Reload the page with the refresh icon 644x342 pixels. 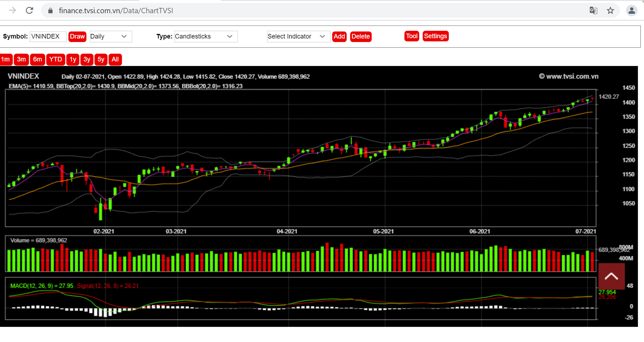pyautogui.click(x=30, y=10)
